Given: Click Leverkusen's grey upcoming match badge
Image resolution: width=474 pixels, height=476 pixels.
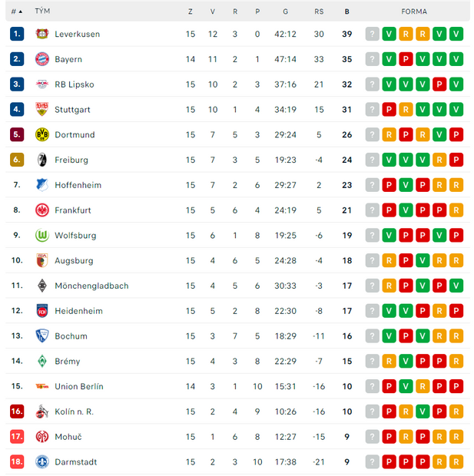Looking at the screenshot, I should (373, 34).
